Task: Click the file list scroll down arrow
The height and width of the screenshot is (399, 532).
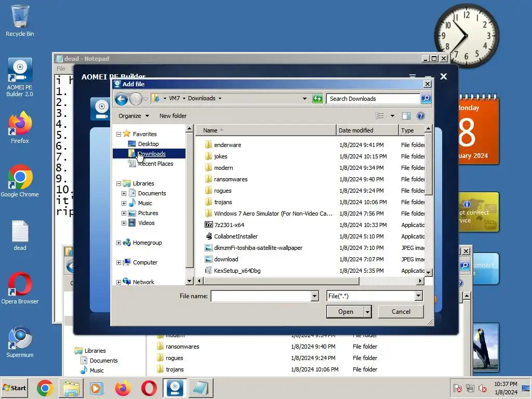Action: [x=428, y=272]
